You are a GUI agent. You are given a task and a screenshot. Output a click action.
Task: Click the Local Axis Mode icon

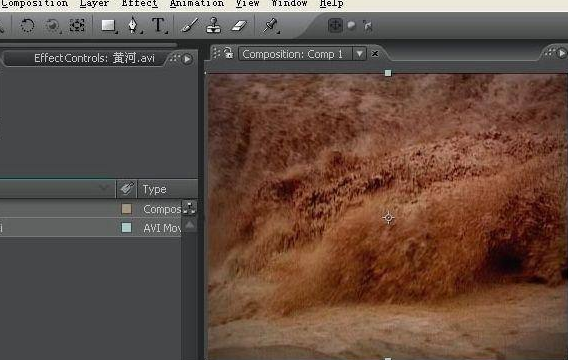click(x=335, y=25)
